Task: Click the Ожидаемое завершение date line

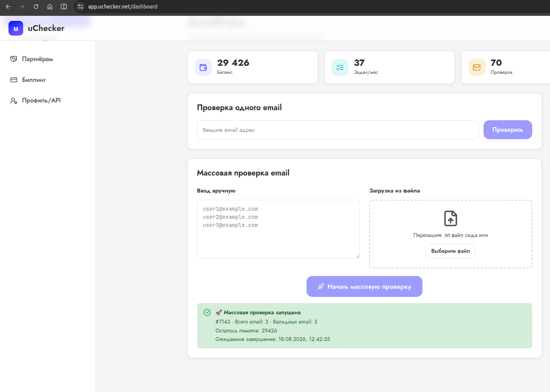Action: pyautogui.click(x=273, y=339)
